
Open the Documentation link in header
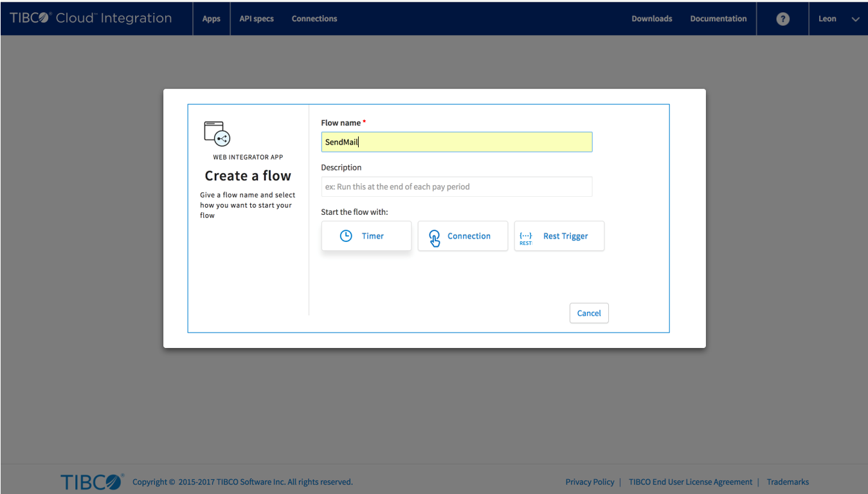tap(718, 19)
